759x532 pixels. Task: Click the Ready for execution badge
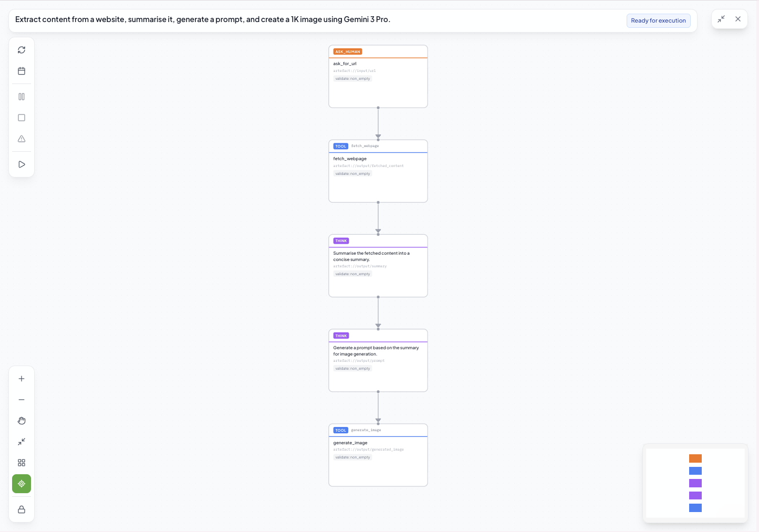click(x=658, y=20)
